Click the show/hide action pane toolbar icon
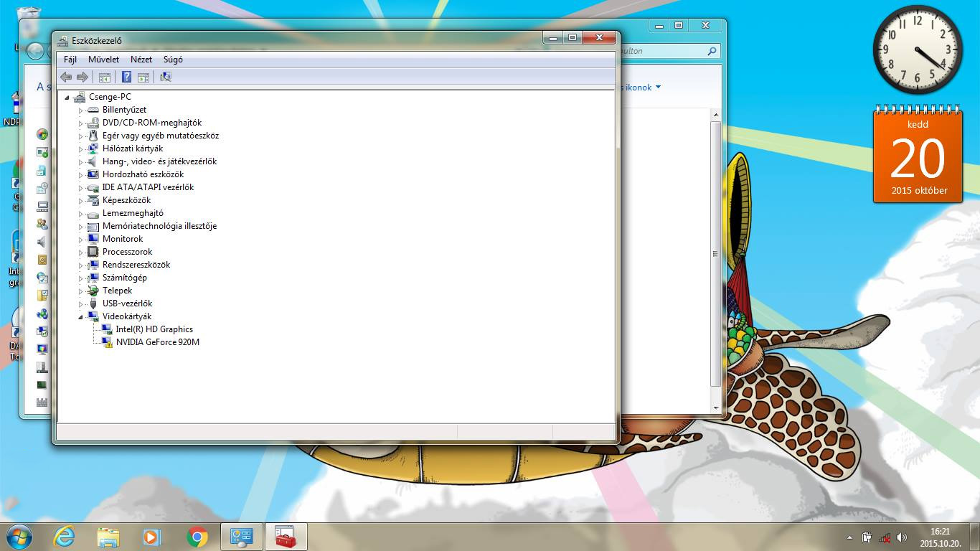The height and width of the screenshot is (551, 980). click(143, 77)
